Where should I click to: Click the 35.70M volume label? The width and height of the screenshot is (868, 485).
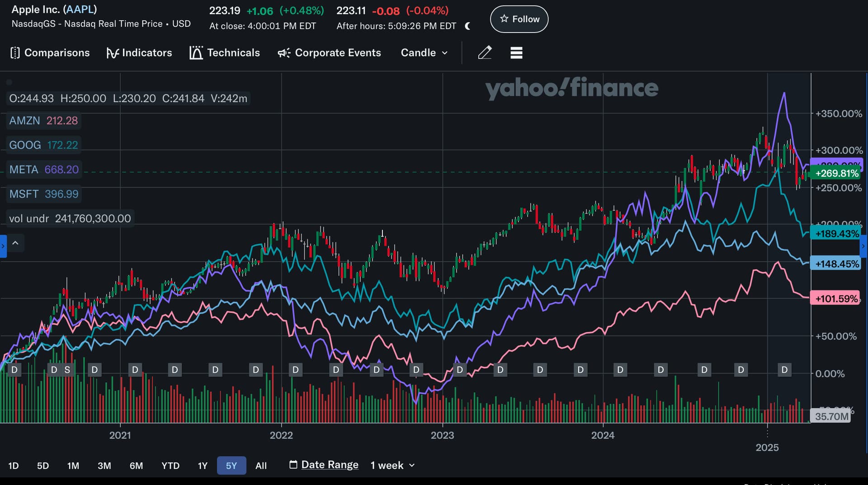click(831, 417)
